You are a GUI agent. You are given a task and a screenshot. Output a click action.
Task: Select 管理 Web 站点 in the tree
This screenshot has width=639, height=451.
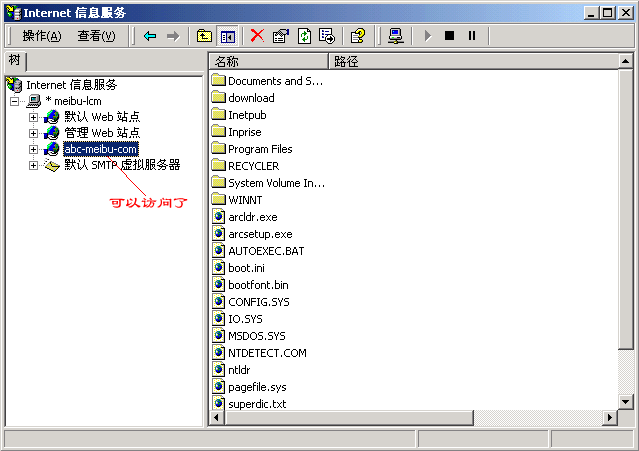pos(101,133)
